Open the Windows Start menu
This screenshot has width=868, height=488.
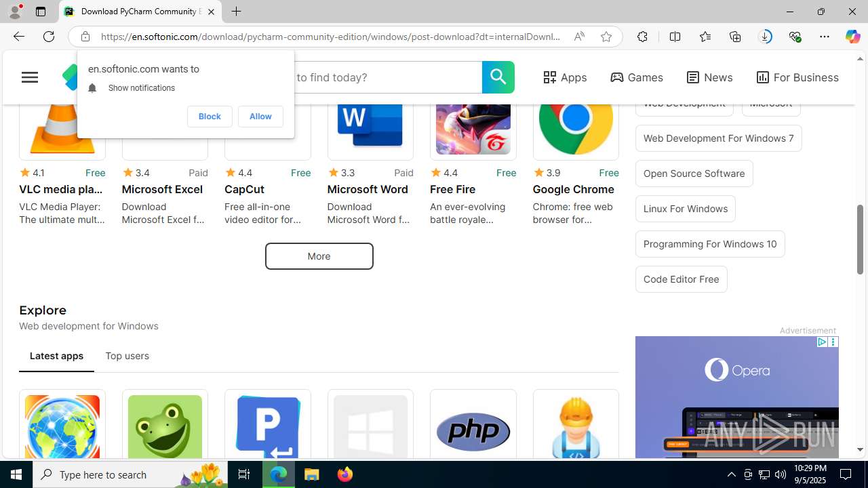pyautogui.click(x=16, y=474)
